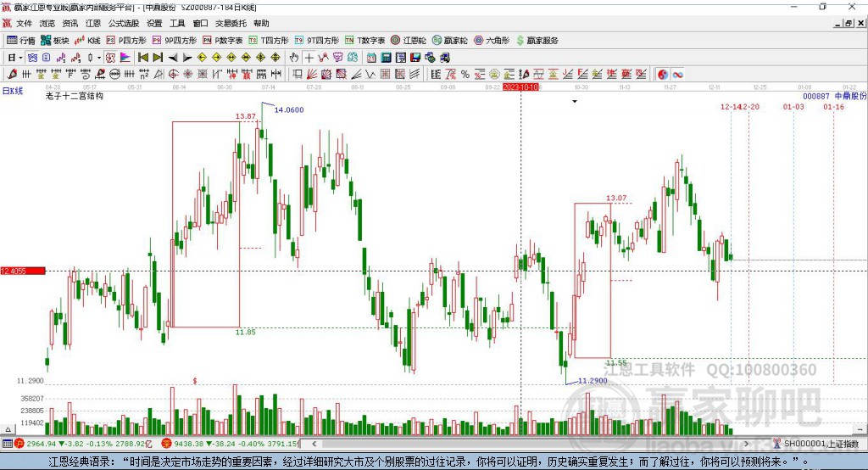Select the Gann fan lines tool
The height and width of the screenshot is (470, 868).
312,75
